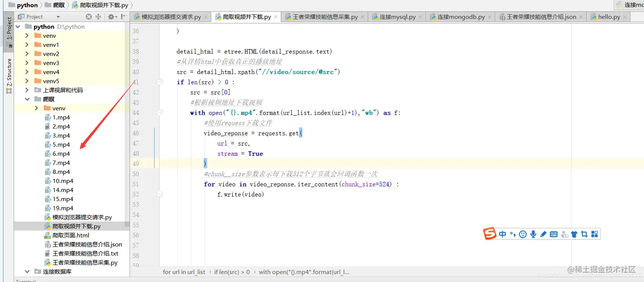Expand the venv1 folder

click(x=27, y=45)
